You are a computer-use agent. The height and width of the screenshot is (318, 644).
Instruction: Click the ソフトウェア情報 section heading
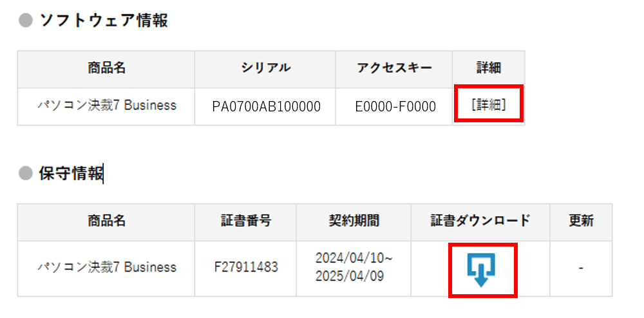[104, 21]
